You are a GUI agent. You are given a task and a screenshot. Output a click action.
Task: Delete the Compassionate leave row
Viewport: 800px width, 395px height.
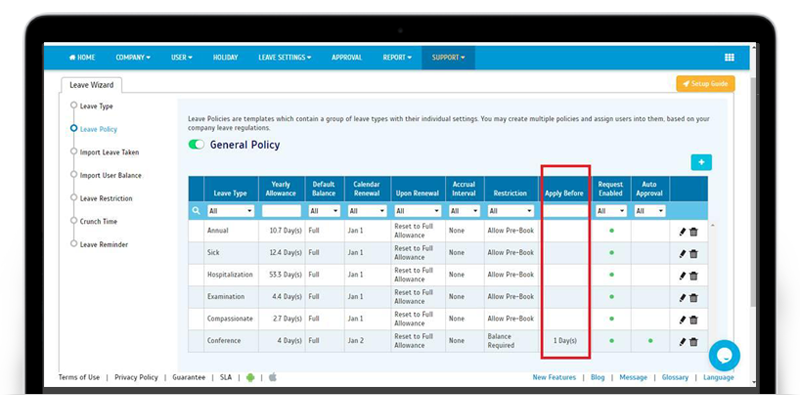[x=693, y=319]
